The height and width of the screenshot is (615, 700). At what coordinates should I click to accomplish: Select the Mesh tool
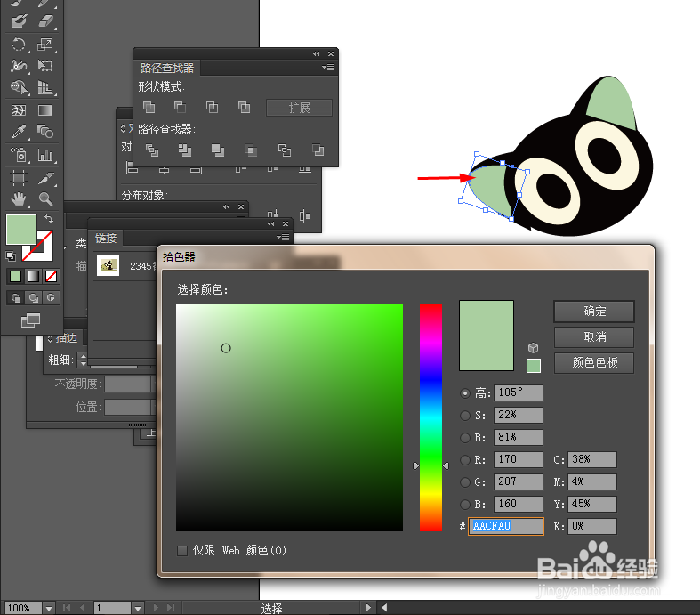(19, 109)
